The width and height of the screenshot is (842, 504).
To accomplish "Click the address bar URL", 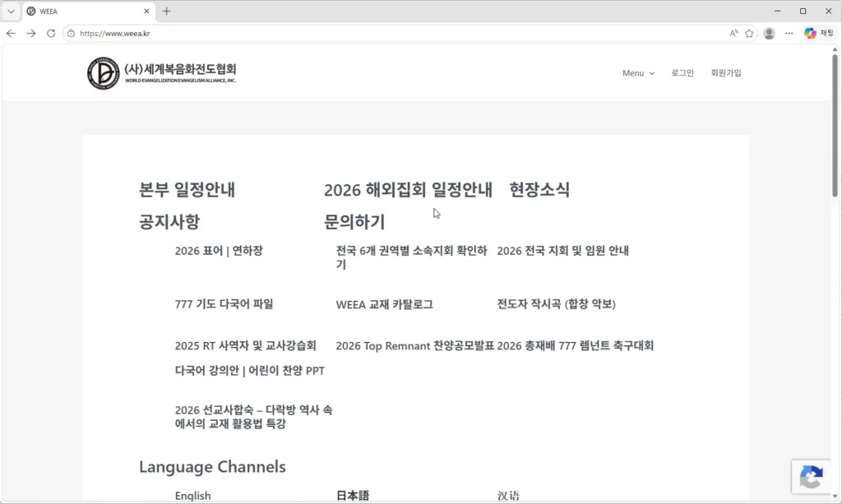I will click(115, 33).
